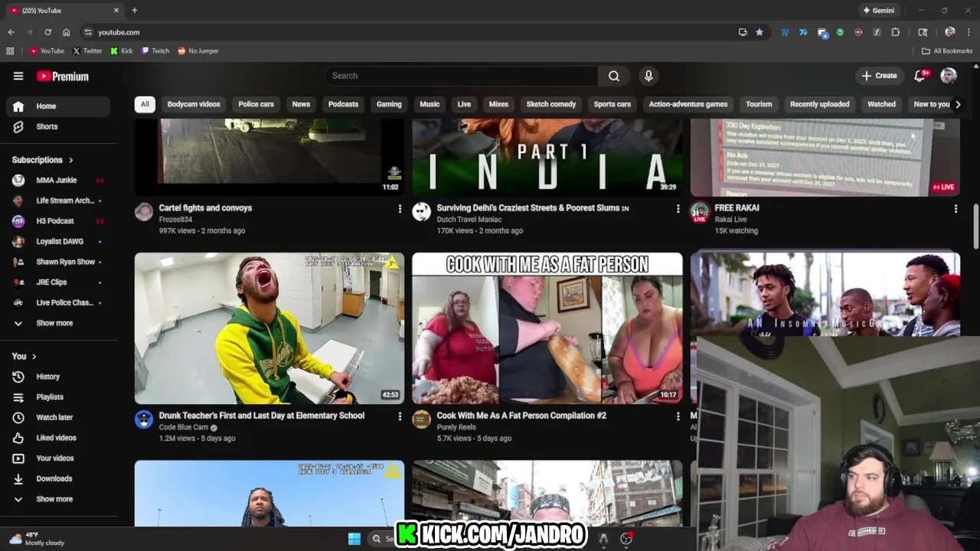Open JRE Clips subscription
This screenshot has height=551, width=980.
(x=58, y=282)
